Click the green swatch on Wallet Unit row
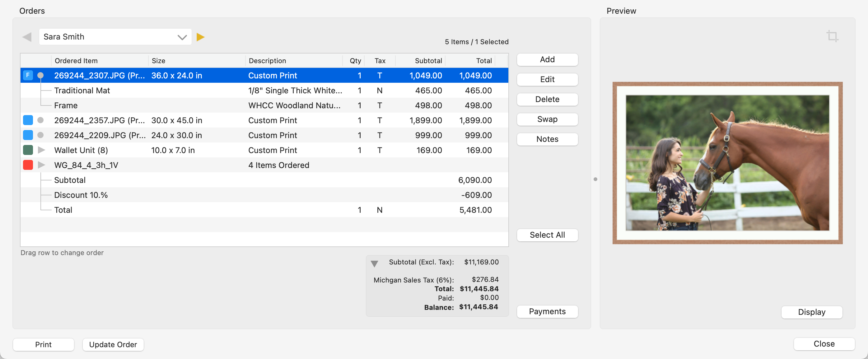Screen dimensions: 868x359 point(28,150)
